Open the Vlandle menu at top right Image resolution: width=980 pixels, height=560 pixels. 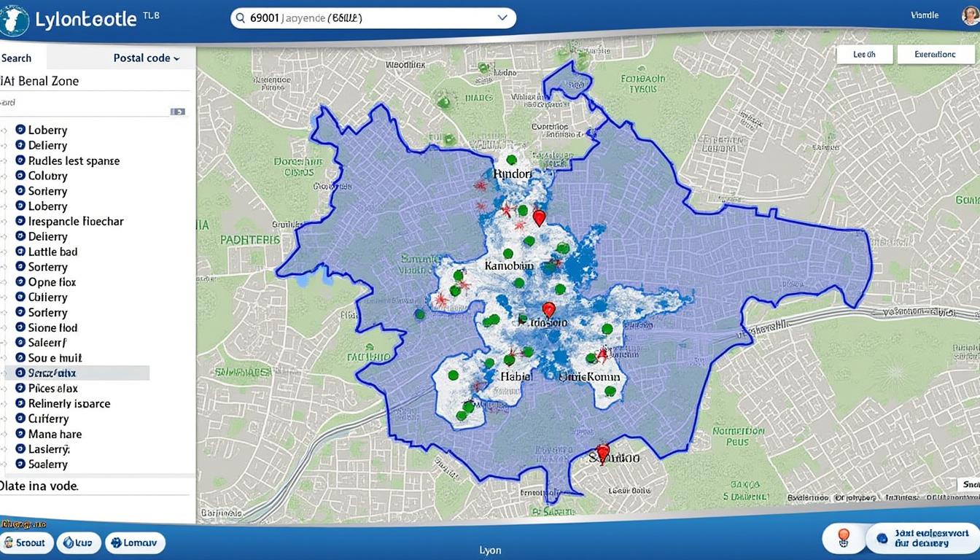coord(925,15)
